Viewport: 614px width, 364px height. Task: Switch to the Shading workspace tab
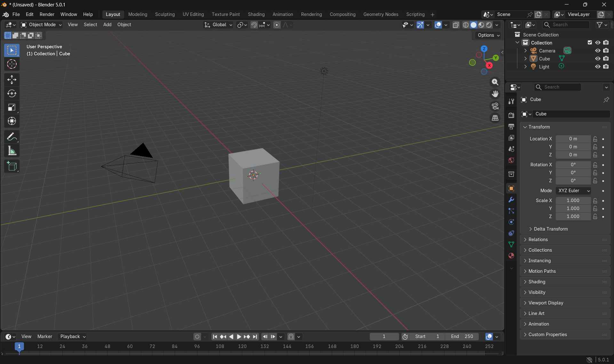(x=256, y=14)
